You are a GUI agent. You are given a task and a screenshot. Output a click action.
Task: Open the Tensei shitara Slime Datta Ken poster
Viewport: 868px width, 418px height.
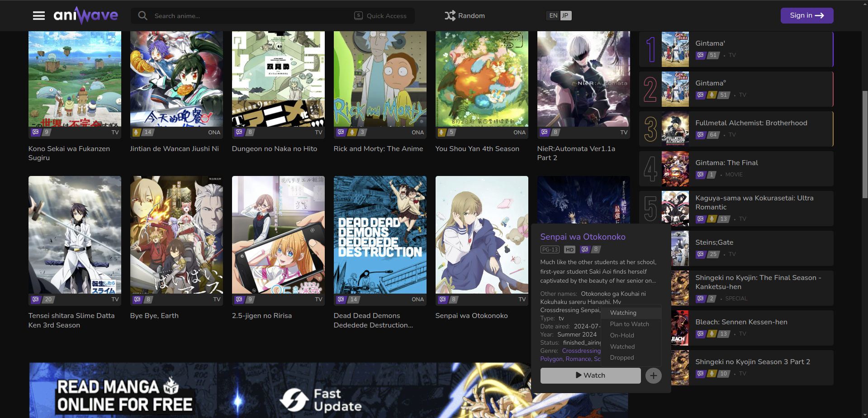click(75, 235)
